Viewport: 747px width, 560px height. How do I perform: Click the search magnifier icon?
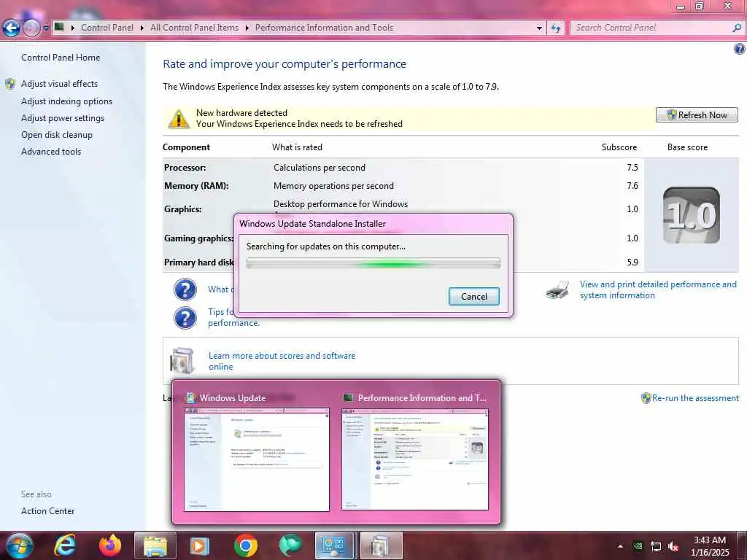(x=737, y=28)
